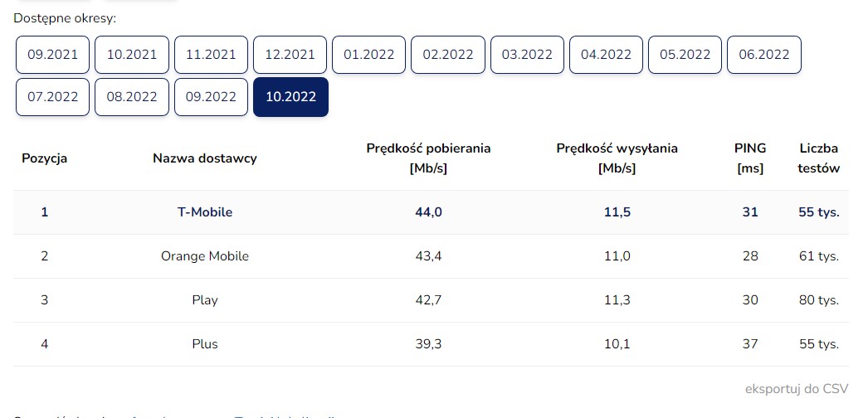Click the Orange Mobile row name
The width and height of the screenshot is (868, 418).
pyautogui.click(x=205, y=256)
